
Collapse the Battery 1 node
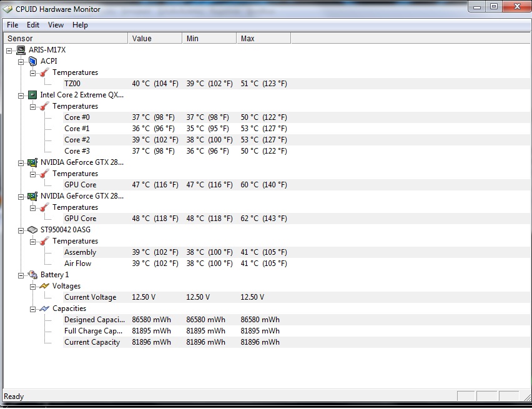click(x=21, y=275)
